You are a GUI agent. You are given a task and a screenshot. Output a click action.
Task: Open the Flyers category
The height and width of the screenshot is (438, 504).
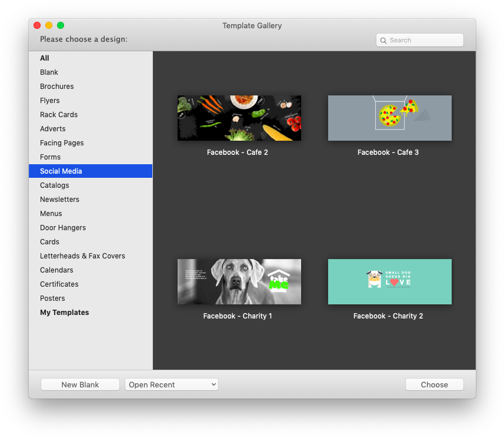pyautogui.click(x=50, y=101)
